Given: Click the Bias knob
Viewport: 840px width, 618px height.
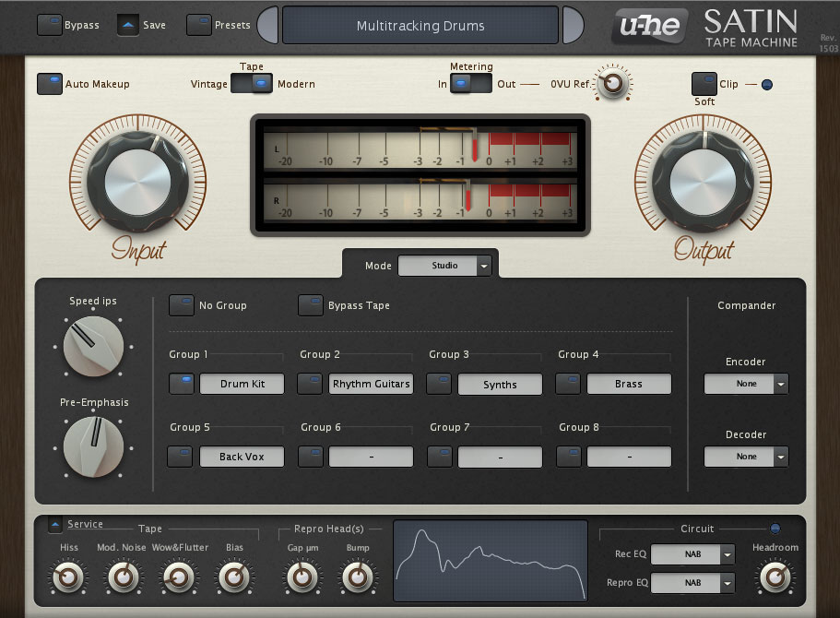Looking at the screenshot, I should (233, 577).
